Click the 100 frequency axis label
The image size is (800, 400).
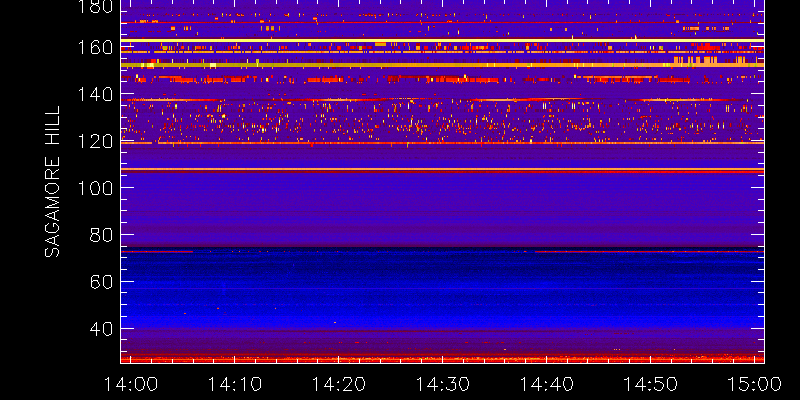[x=95, y=188]
